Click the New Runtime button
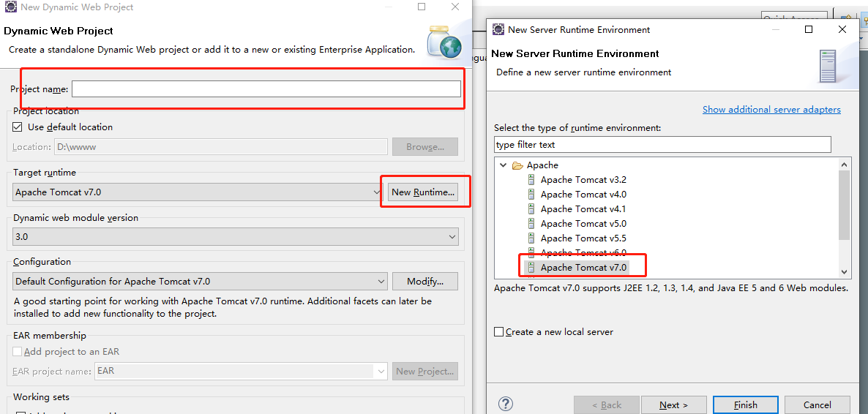Viewport: 868px width, 414px height. coord(423,192)
